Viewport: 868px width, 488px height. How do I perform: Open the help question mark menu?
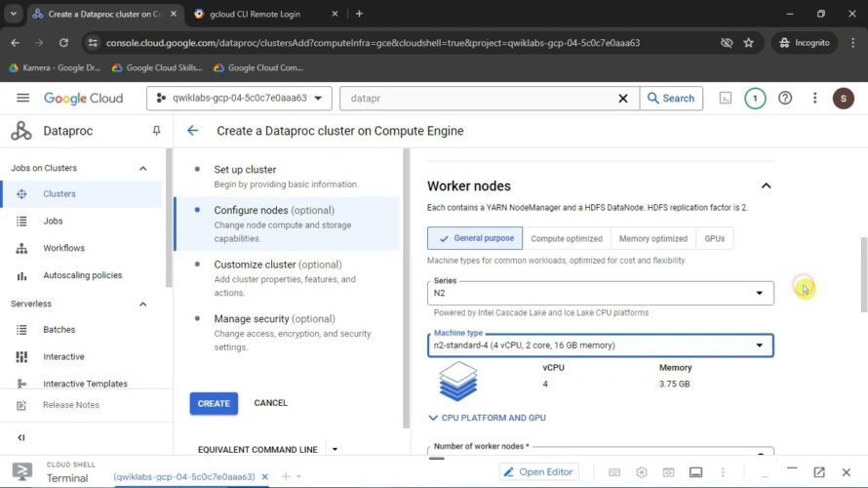pos(785,98)
